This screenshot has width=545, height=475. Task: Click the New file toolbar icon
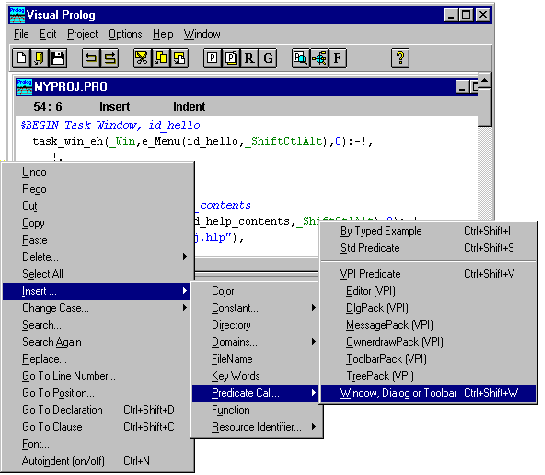[x=21, y=58]
